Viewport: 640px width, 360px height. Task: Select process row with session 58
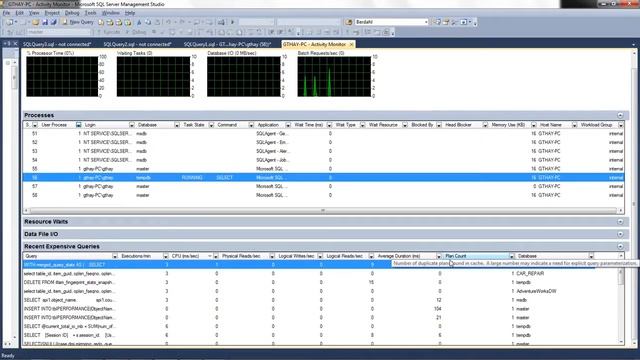click(x=323, y=196)
